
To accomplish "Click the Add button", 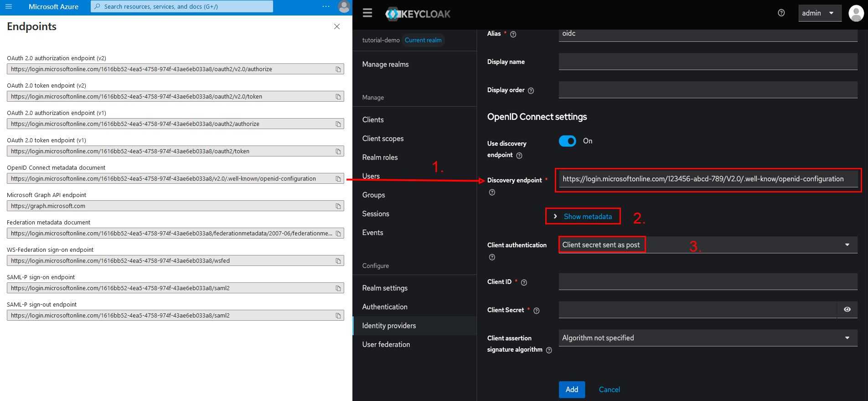I will pos(572,389).
